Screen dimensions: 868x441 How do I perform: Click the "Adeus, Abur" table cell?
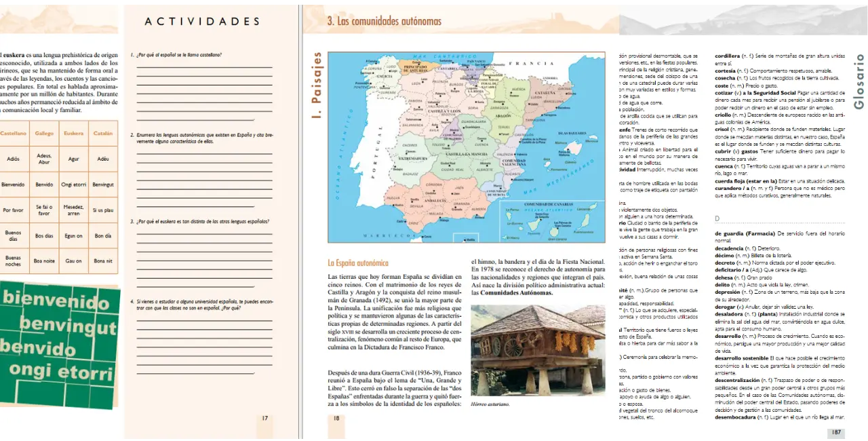(x=43, y=159)
